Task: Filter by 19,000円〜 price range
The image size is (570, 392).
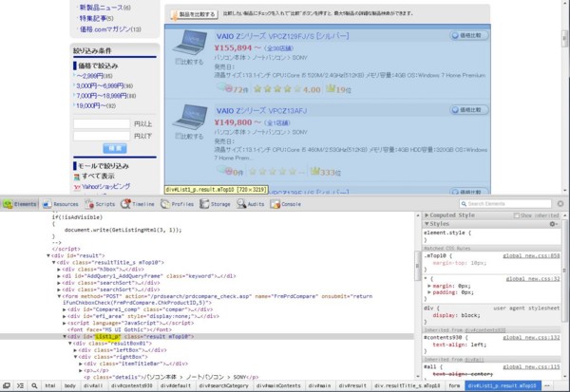Action: 91,105
